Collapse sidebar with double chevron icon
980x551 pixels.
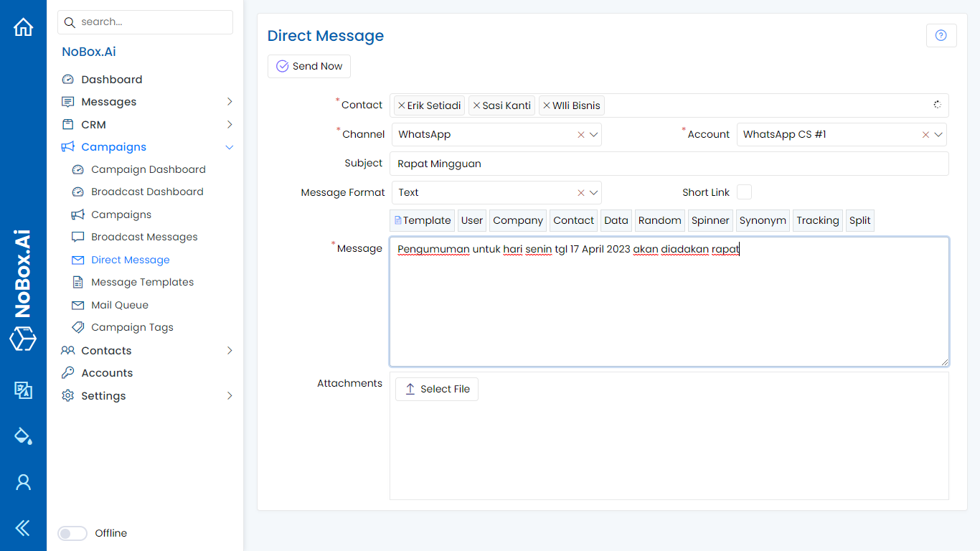(x=24, y=529)
